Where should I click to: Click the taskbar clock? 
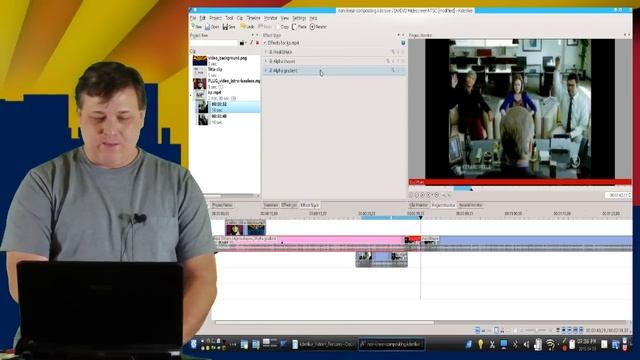(587, 344)
